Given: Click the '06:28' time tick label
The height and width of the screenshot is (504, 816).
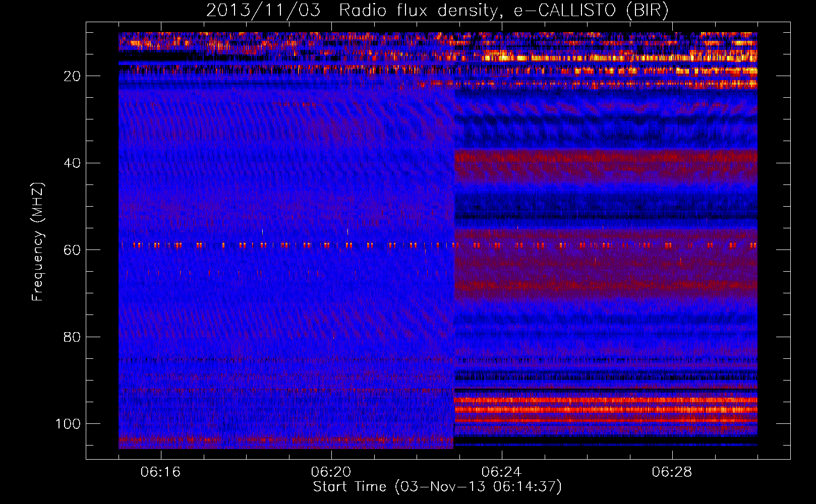Looking at the screenshot, I should (672, 472).
